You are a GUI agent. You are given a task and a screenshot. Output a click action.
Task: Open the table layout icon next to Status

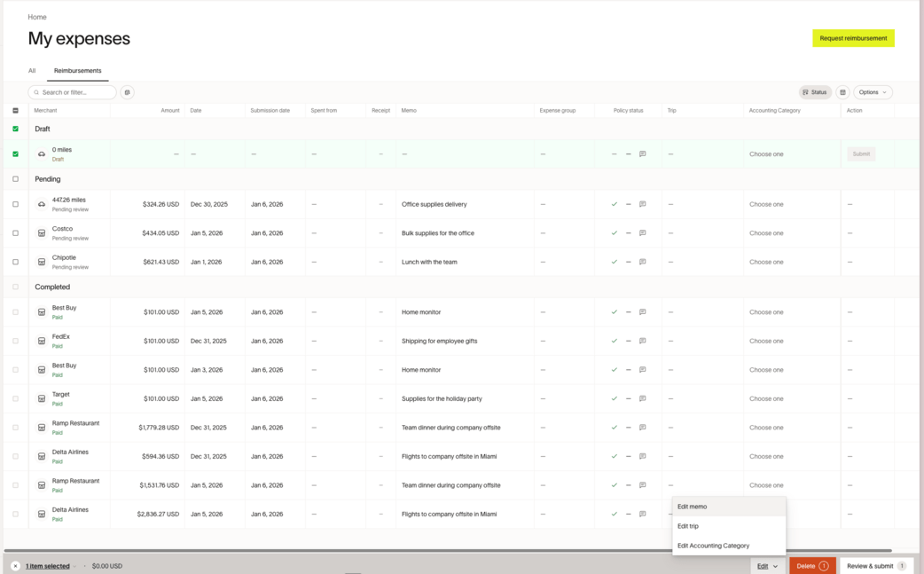click(x=842, y=92)
